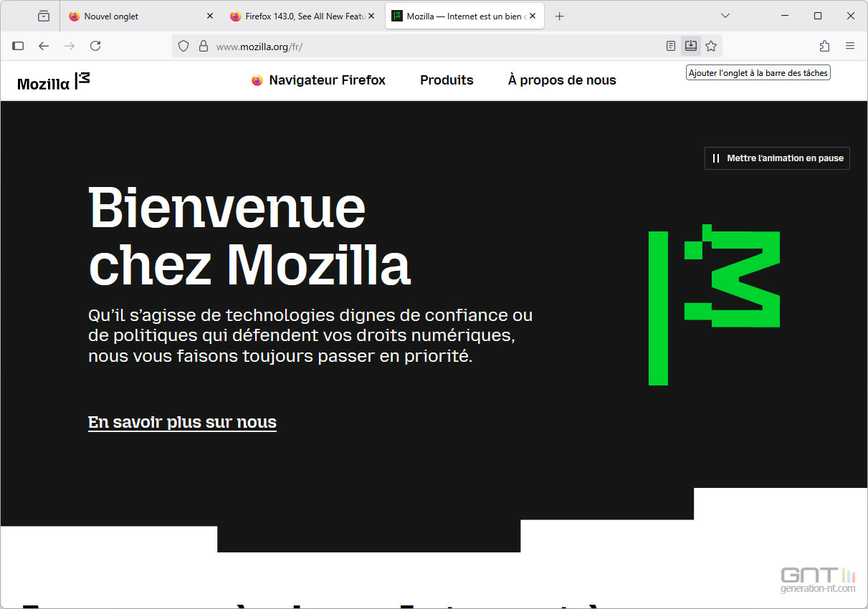This screenshot has height=609, width=868.
Task: Open the Firefox application hamburger menu
Action: coord(850,46)
